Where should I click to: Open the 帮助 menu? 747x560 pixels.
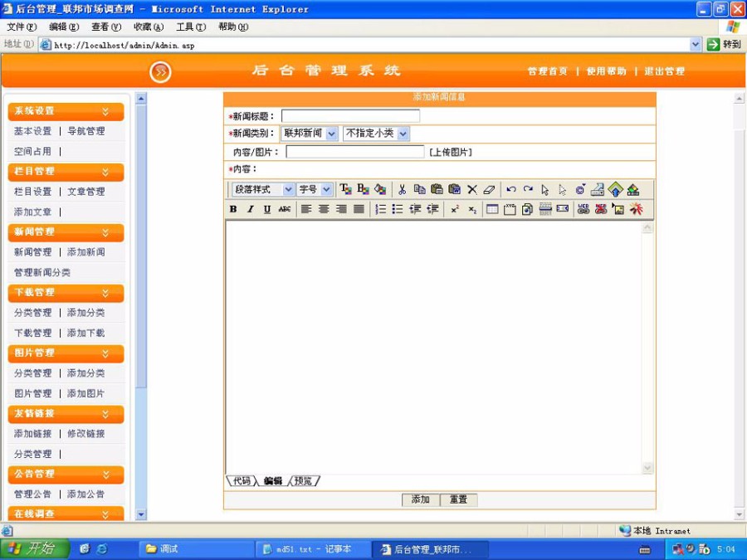tap(233, 27)
